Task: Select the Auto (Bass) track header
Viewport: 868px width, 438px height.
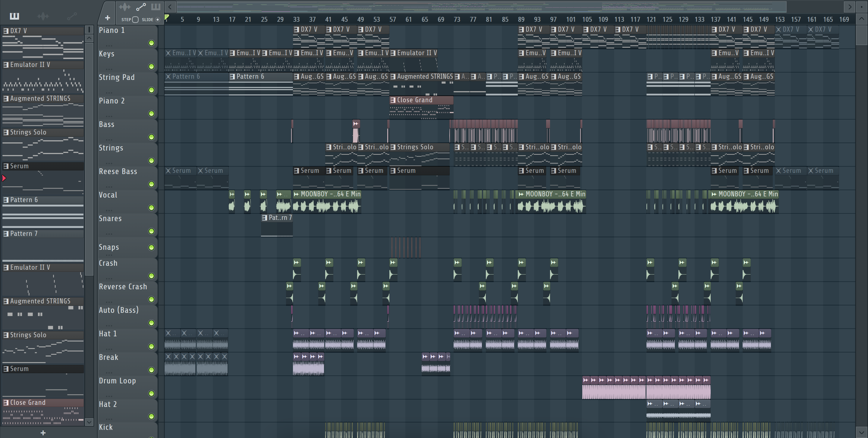Action: pos(127,317)
